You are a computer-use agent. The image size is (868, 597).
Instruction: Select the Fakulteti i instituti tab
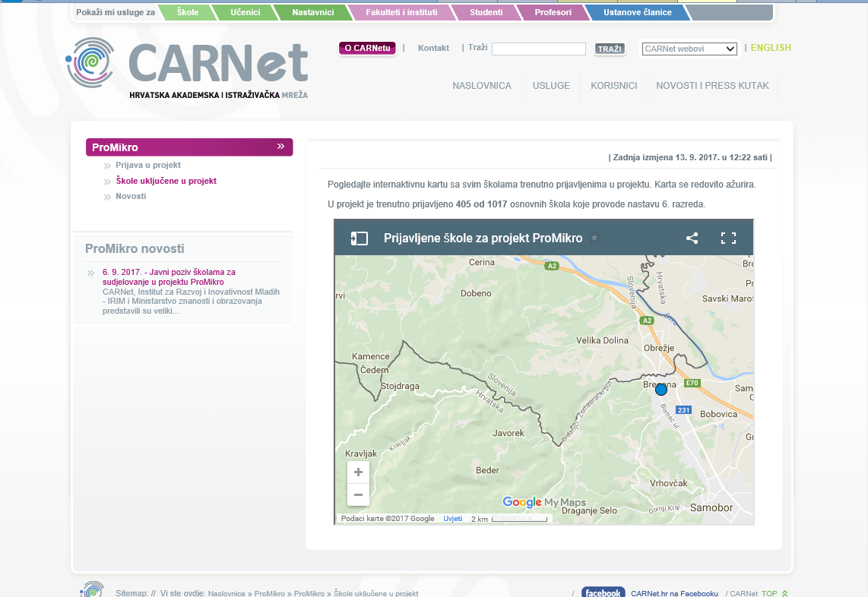coord(401,12)
